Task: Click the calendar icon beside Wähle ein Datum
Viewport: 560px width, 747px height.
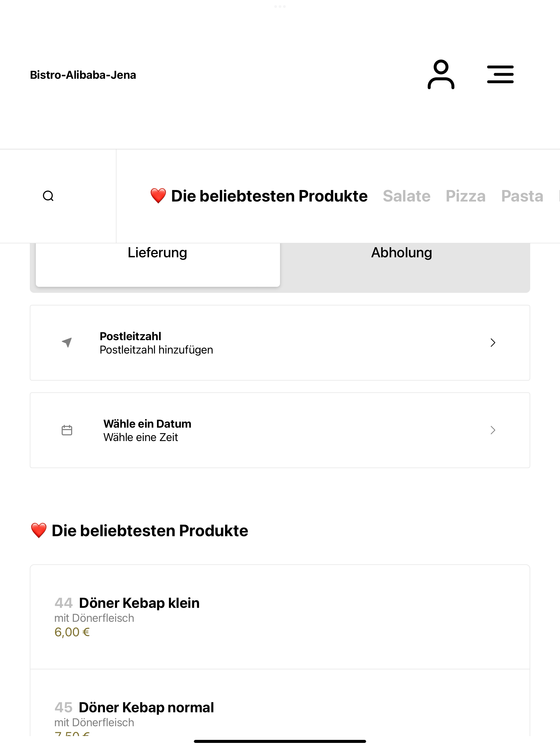Action: (67, 430)
